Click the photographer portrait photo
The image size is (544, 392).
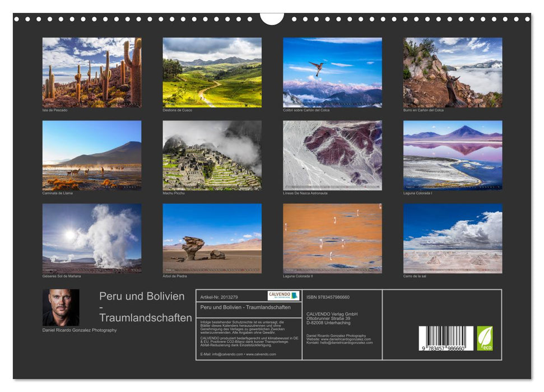point(61,307)
